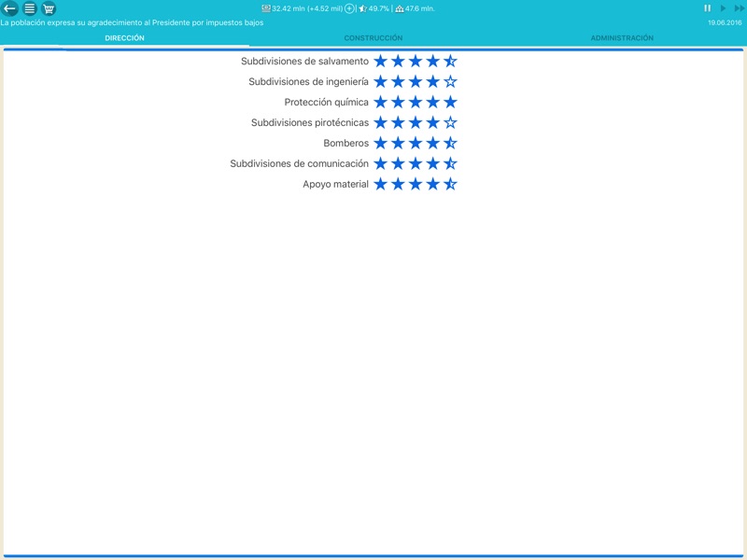This screenshot has width=747, height=560.
Task: Click the half-filled fifth star of Apoyo material
Action: (450, 184)
